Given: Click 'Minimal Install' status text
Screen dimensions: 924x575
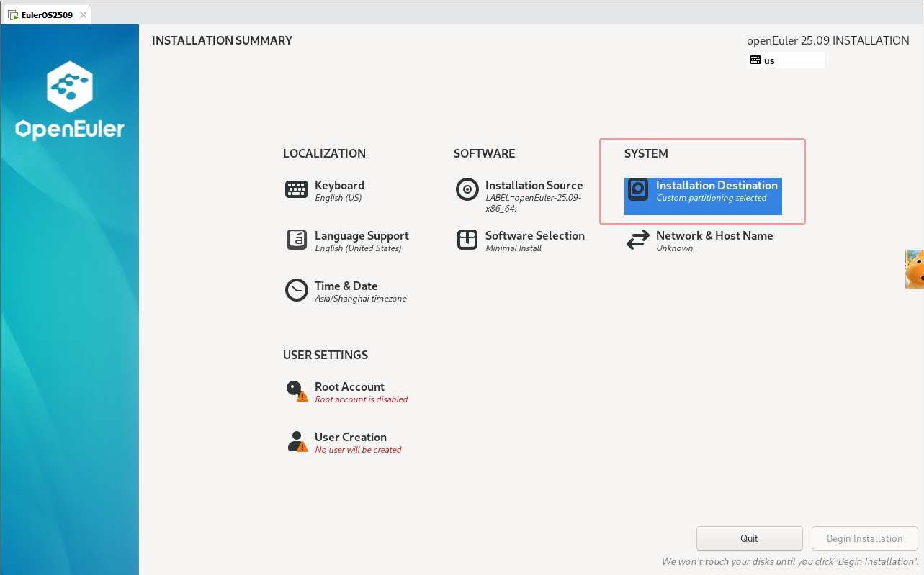Looking at the screenshot, I should click(x=513, y=248).
